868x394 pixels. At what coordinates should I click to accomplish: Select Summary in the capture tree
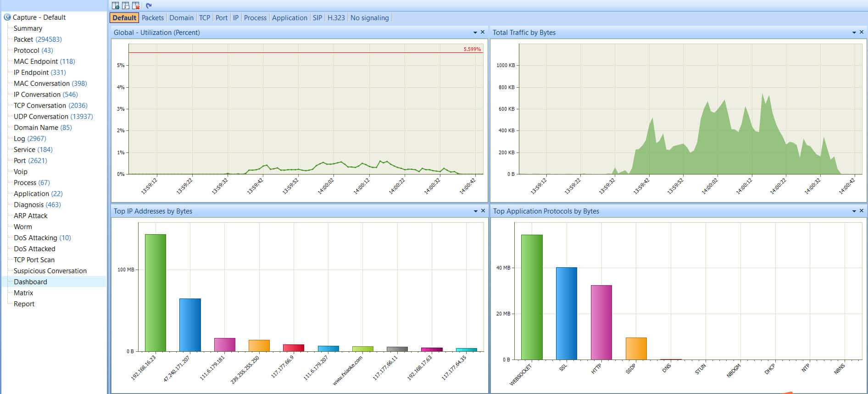(28, 28)
